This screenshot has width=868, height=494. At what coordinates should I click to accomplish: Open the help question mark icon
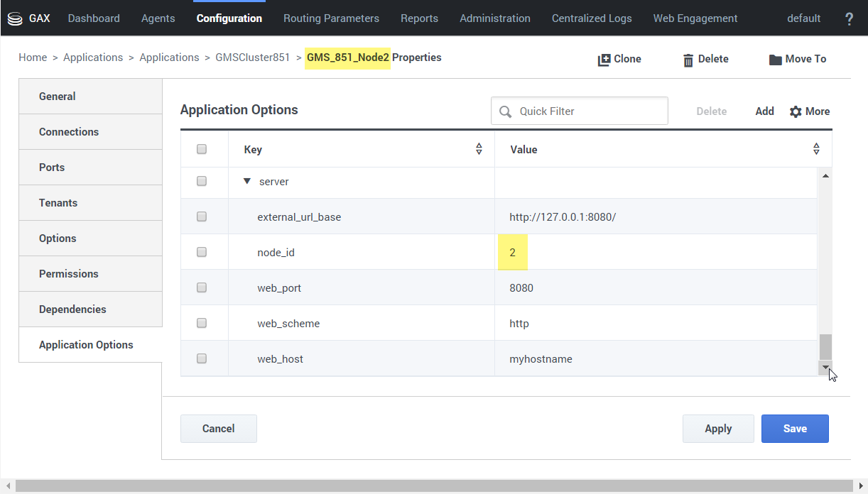click(x=849, y=19)
